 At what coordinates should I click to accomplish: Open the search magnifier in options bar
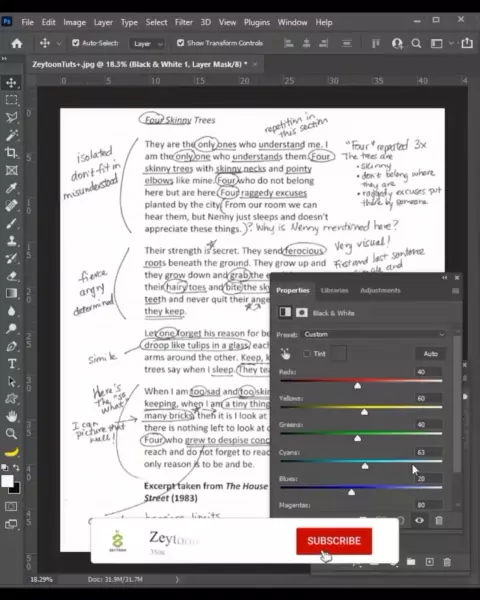[x=416, y=43]
